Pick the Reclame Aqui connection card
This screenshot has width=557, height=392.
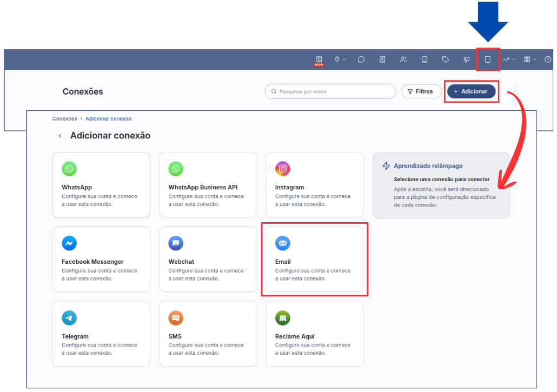314,334
